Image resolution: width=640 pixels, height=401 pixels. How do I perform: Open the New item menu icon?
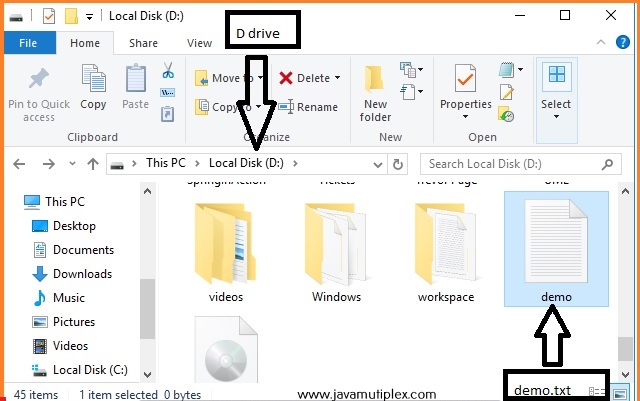(x=408, y=70)
